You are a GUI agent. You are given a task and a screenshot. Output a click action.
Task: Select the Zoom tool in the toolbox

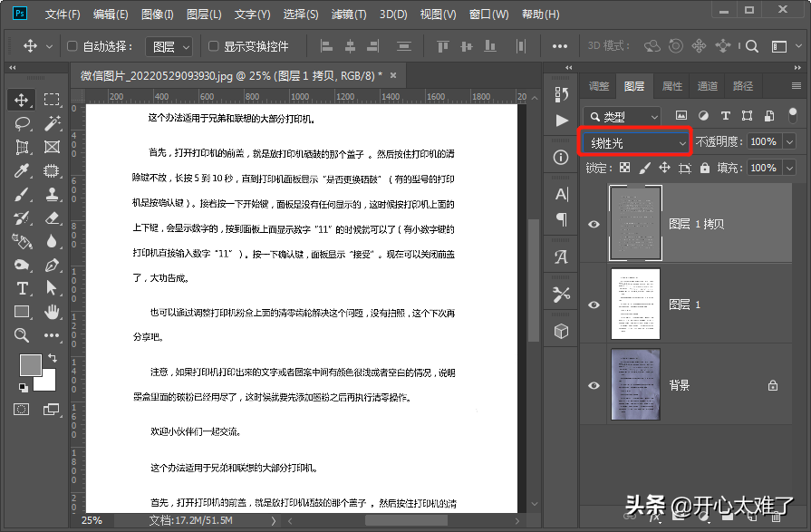click(22, 335)
